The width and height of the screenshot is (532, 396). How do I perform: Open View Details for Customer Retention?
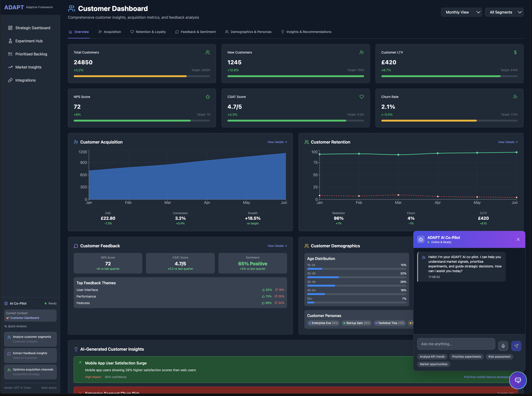(x=507, y=142)
